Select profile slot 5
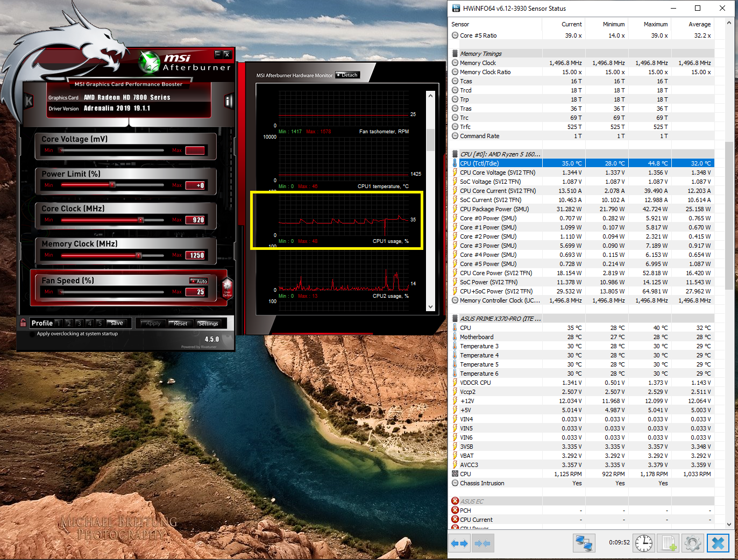 pos(100,324)
